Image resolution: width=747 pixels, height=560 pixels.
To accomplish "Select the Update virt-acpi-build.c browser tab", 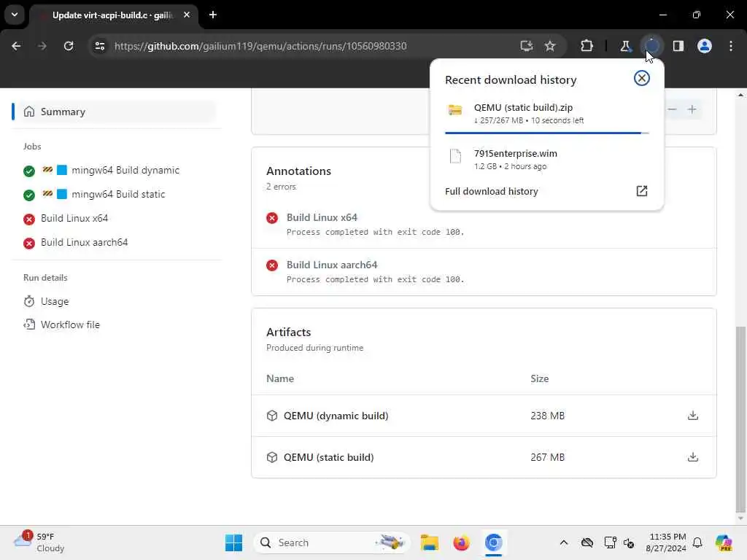I will click(112, 15).
